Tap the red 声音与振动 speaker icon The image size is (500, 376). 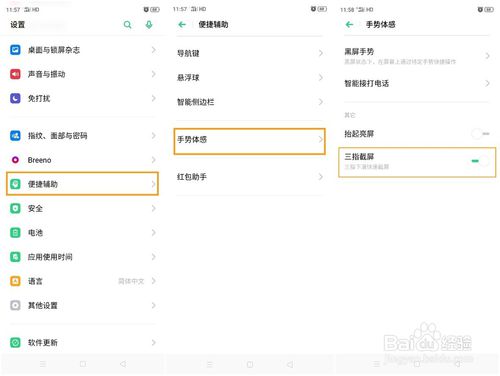click(15, 74)
